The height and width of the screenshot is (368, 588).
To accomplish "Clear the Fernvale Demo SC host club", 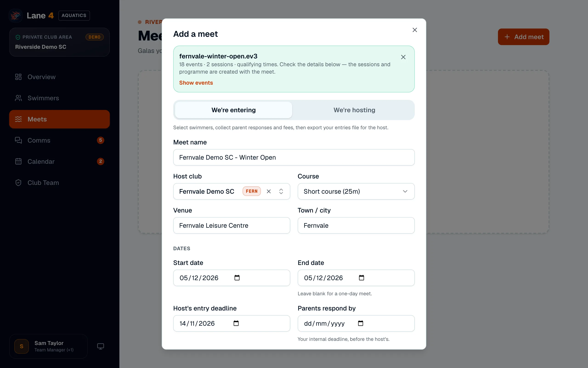I will click(x=269, y=191).
